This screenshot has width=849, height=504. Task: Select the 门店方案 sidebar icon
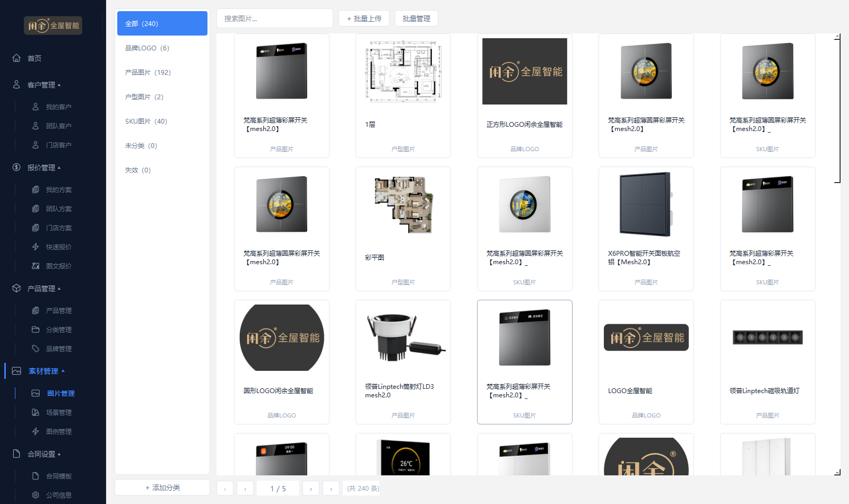(x=36, y=228)
